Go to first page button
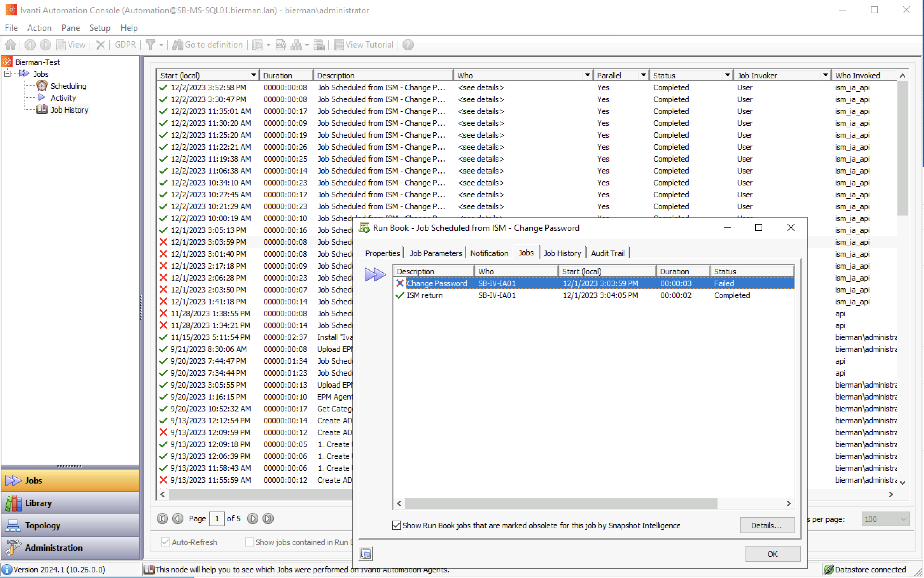 click(x=162, y=519)
